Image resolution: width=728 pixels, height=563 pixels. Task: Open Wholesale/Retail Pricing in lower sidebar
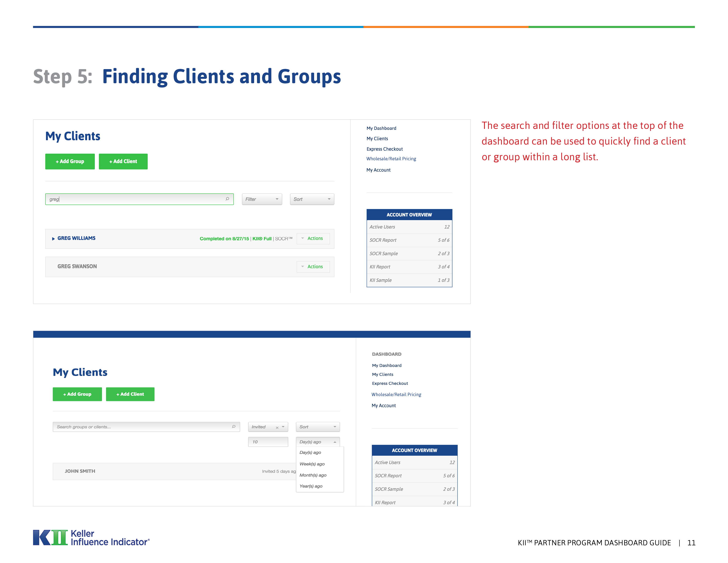396,395
